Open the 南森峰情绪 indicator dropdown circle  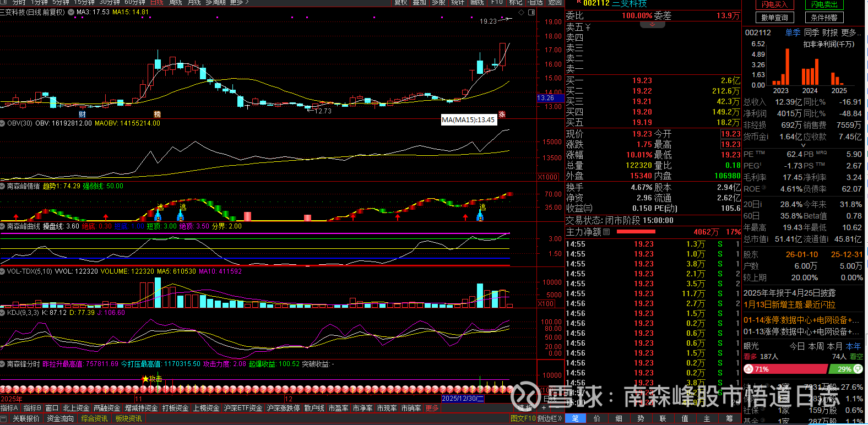(x=3, y=186)
